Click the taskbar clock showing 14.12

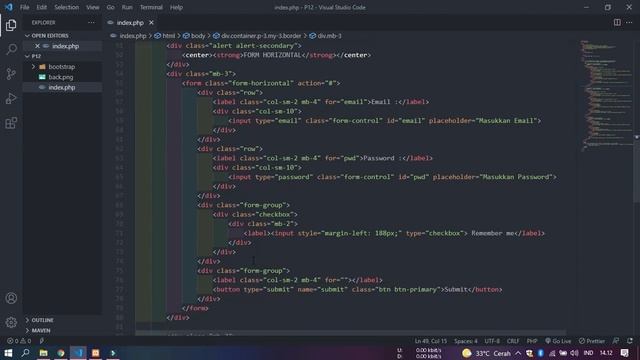[606, 353]
